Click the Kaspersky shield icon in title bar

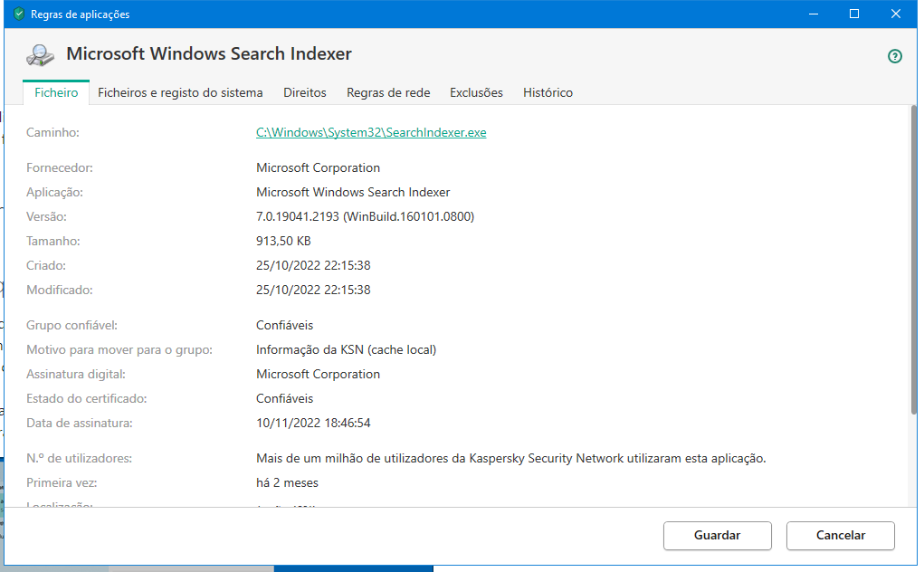18,14
